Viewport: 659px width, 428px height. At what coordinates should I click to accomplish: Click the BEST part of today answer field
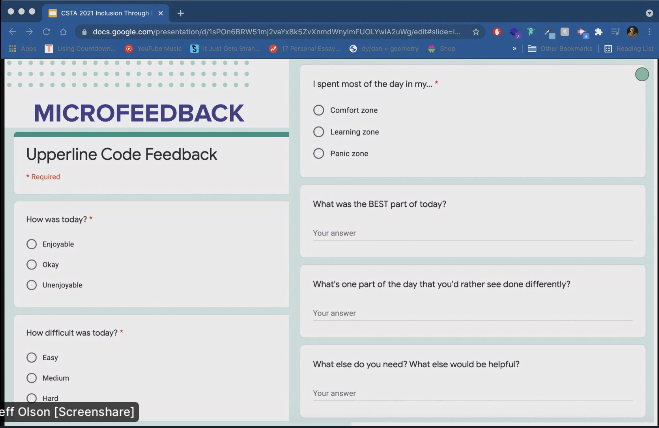point(472,234)
